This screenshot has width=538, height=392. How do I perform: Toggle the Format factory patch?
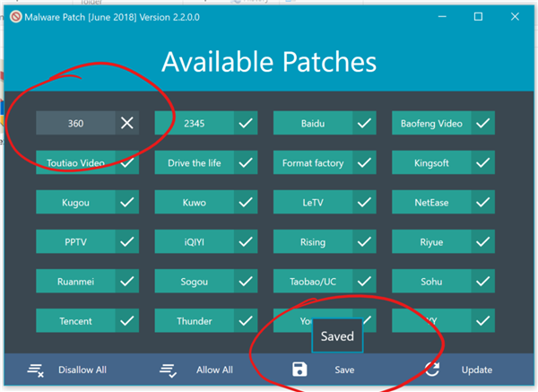[325, 162]
